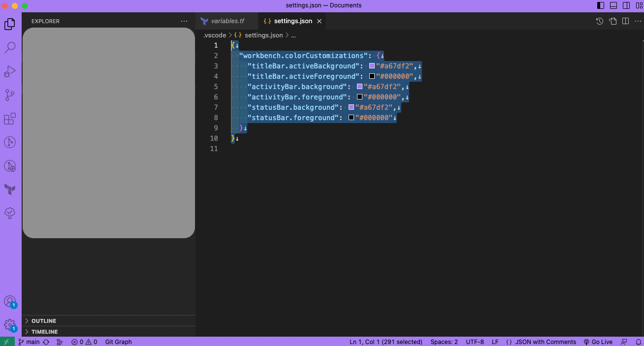Open the .vscode breadcrumb folder

pyautogui.click(x=215, y=35)
